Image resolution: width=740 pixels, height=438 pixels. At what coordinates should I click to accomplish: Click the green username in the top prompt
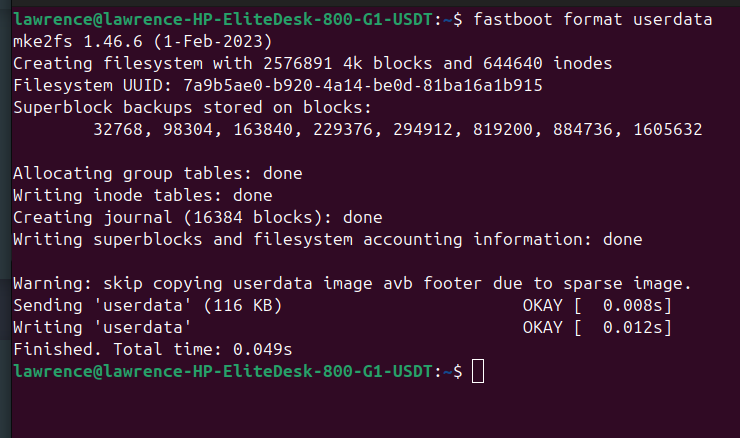pos(53,20)
